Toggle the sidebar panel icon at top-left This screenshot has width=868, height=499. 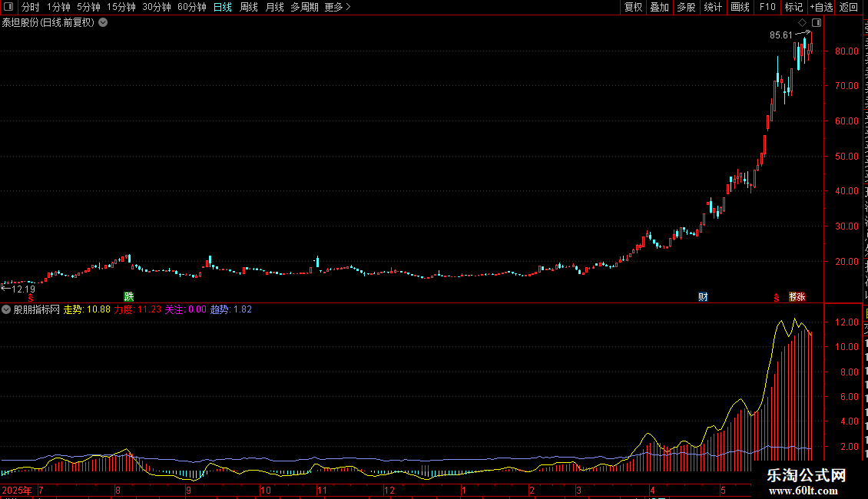(8, 7)
